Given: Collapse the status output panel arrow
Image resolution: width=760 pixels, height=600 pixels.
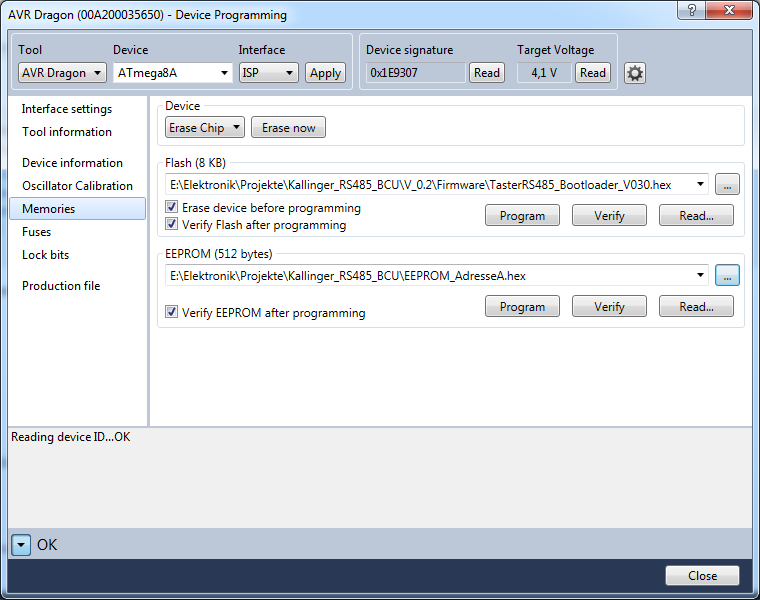Looking at the screenshot, I should click(21, 545).
